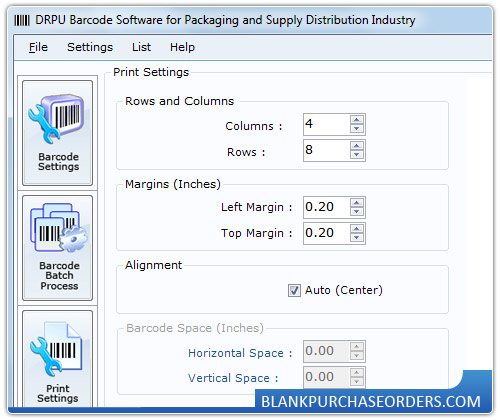
Task: Select the Barcode Batch Process icon
Action: [x=57, y=248]
